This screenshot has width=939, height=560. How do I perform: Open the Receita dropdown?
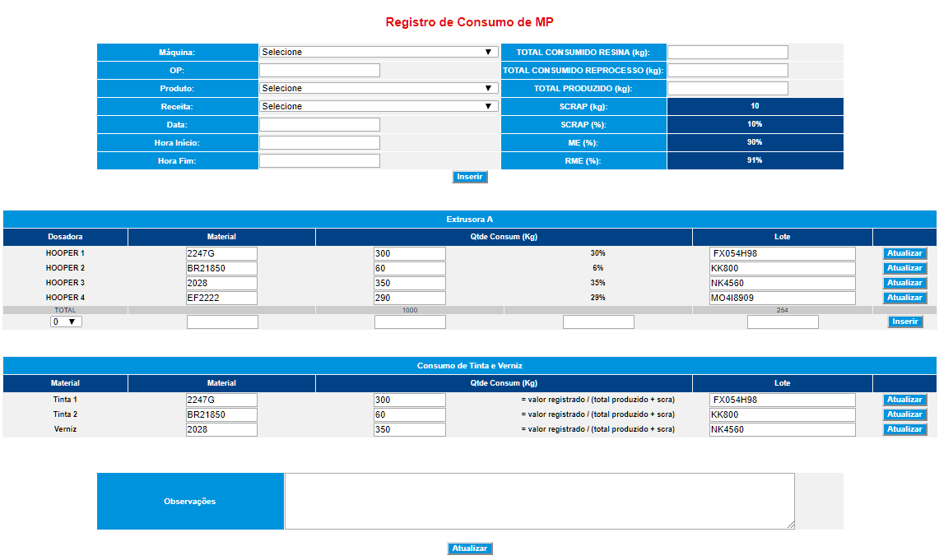point(379,106)
